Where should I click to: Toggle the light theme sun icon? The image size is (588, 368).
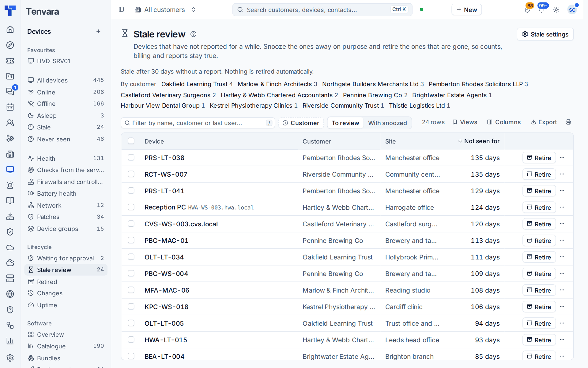(x=556, y=10)
